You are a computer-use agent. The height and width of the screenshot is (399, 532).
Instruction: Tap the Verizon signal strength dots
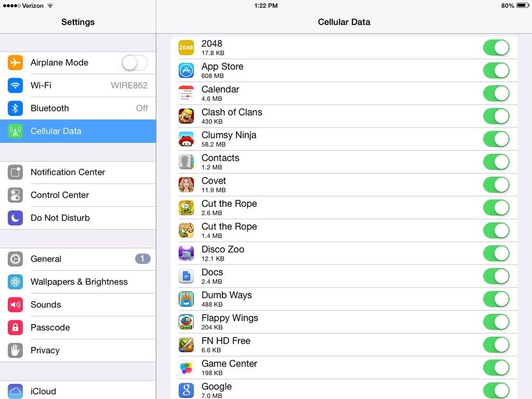11,5
